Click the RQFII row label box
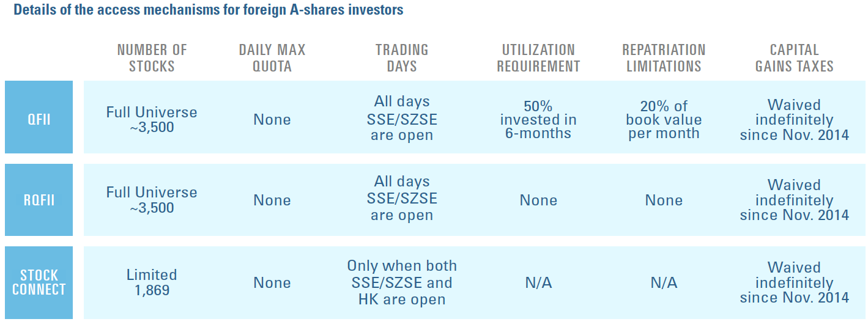The height and width of the screenshot is (327, 868). (x=39, y=200)
